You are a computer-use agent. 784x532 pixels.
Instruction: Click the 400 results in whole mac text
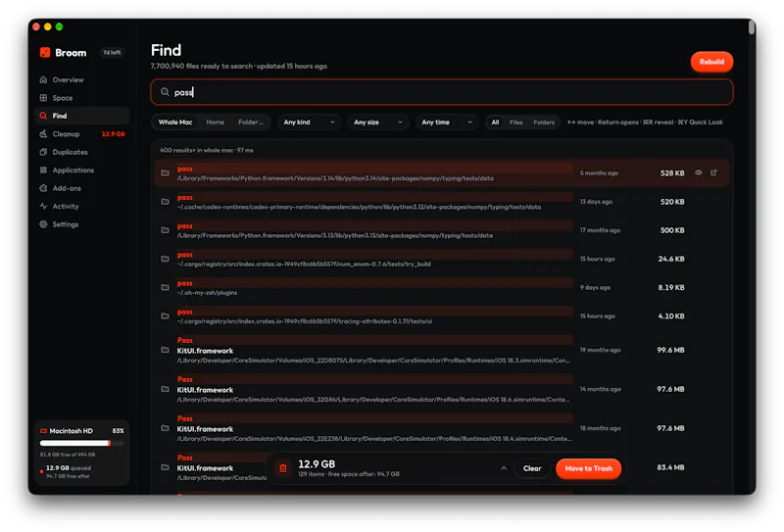[207, 150]
